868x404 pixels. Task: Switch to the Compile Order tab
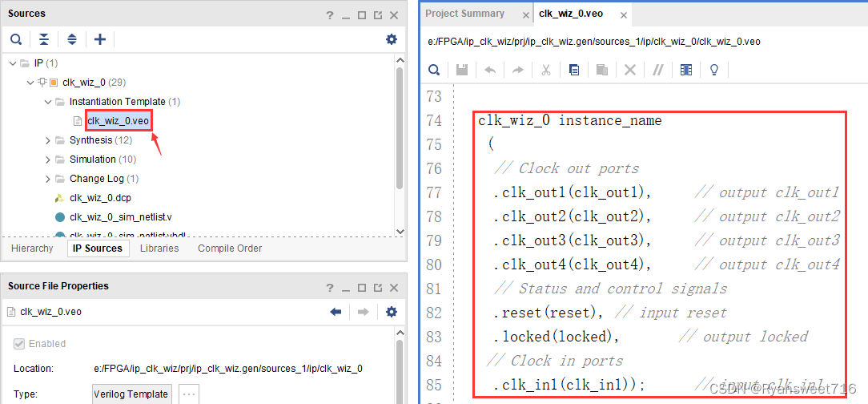click(230, 248)
